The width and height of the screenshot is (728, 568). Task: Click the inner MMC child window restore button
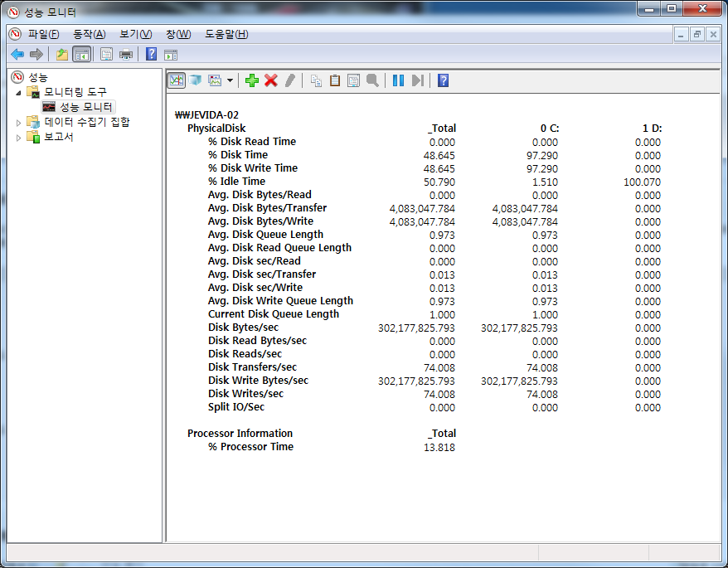click(x=696, y=34)
